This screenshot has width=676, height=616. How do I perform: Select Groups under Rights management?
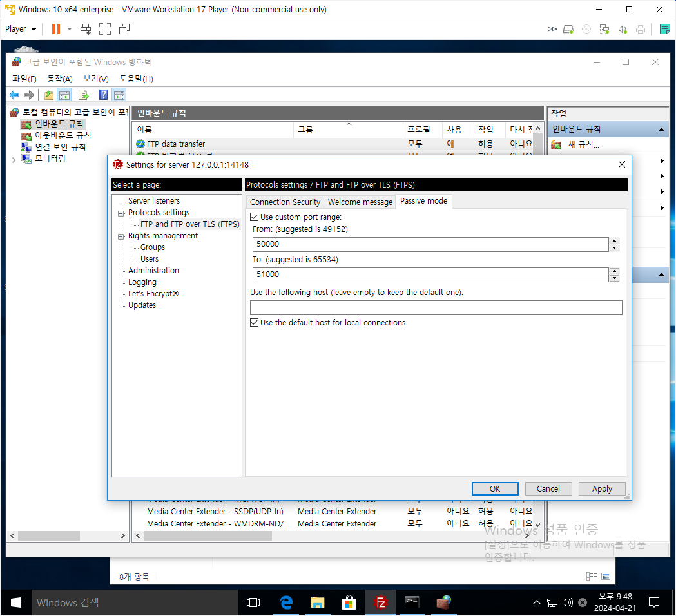pyautogui.click(x=153, y=247)
